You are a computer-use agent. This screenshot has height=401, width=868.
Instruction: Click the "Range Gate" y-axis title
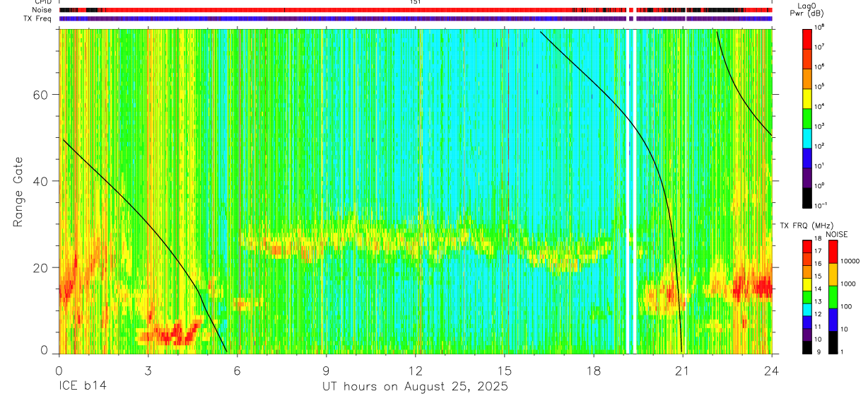[19, 192]
